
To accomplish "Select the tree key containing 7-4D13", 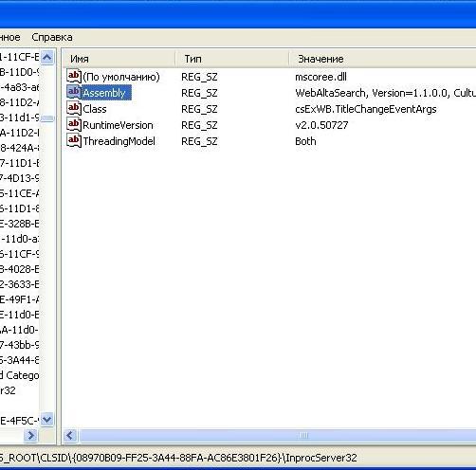I will [20, 178].
